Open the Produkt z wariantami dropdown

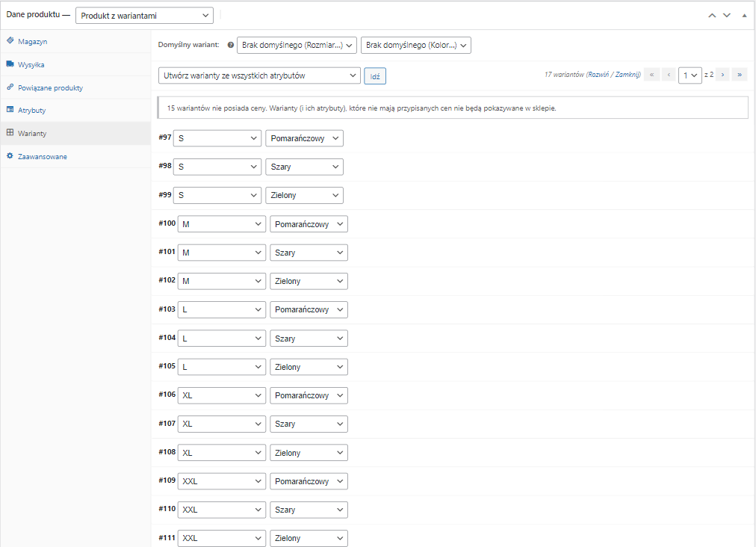pyautogui.click(x=144, y=16)
